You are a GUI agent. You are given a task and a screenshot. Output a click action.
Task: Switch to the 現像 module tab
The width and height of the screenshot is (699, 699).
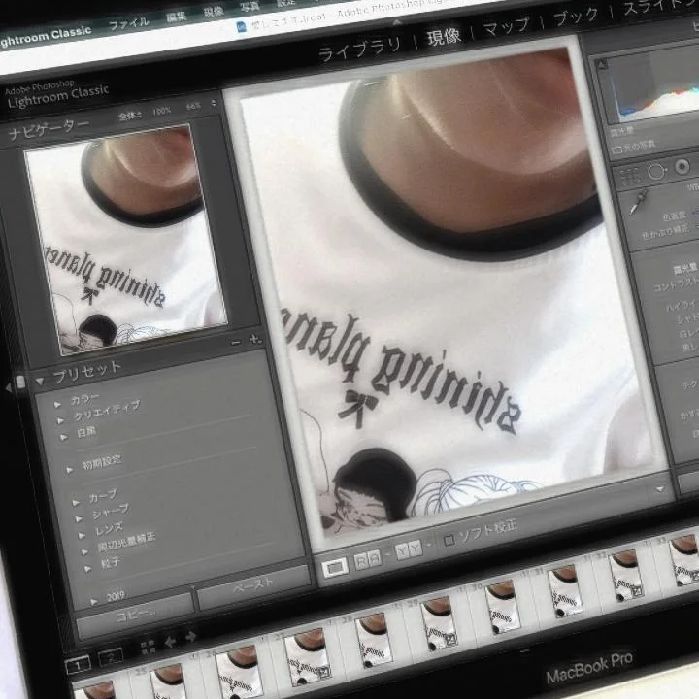pyautogui.click(x=443, y=37)
